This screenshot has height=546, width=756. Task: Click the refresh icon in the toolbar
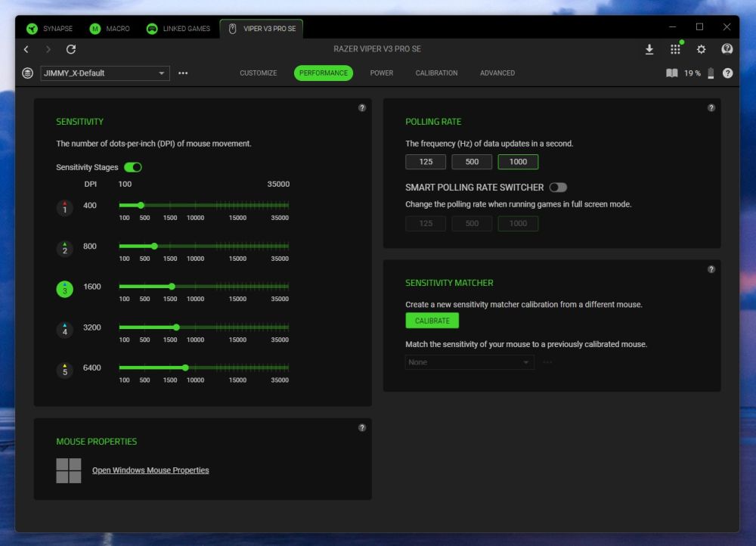71,49
